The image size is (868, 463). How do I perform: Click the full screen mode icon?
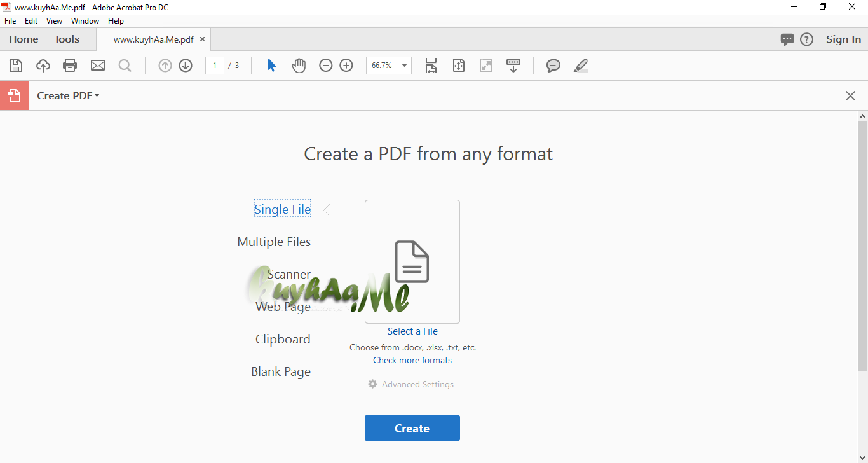coord(486,66)
